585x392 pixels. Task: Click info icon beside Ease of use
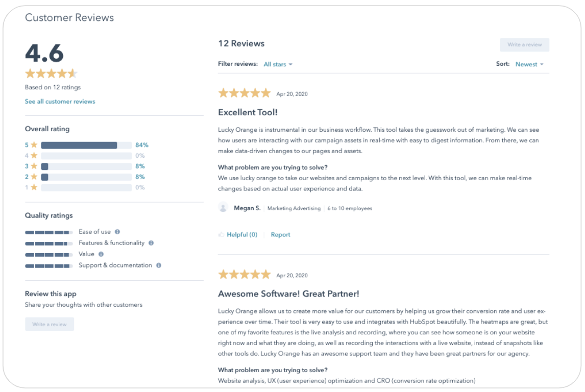pos(117,232)
